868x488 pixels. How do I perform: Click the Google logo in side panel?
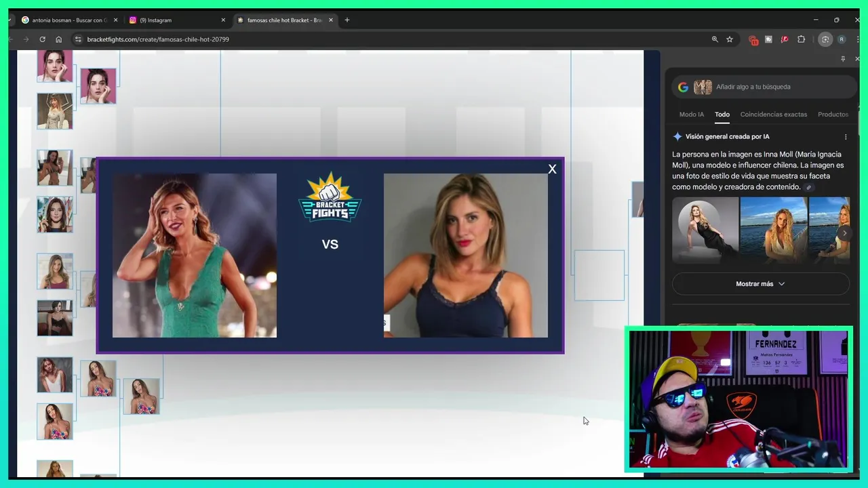pos(683,87)
